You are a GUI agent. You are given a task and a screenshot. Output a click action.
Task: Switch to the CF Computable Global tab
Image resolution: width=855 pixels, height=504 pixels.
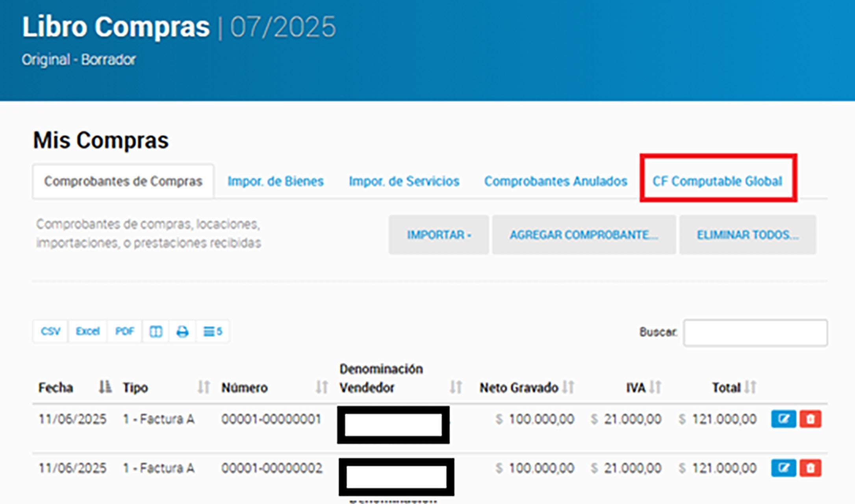click(717, 181)
